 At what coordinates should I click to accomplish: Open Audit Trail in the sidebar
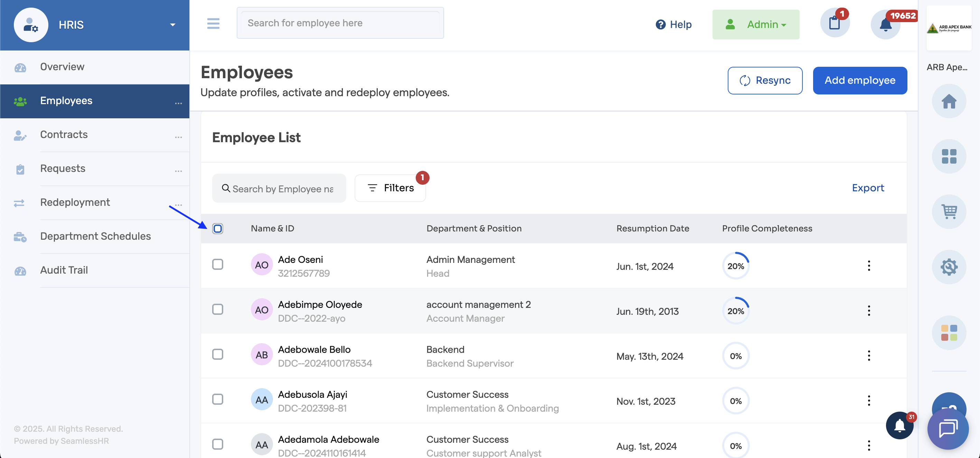click(x=95, y=270)
